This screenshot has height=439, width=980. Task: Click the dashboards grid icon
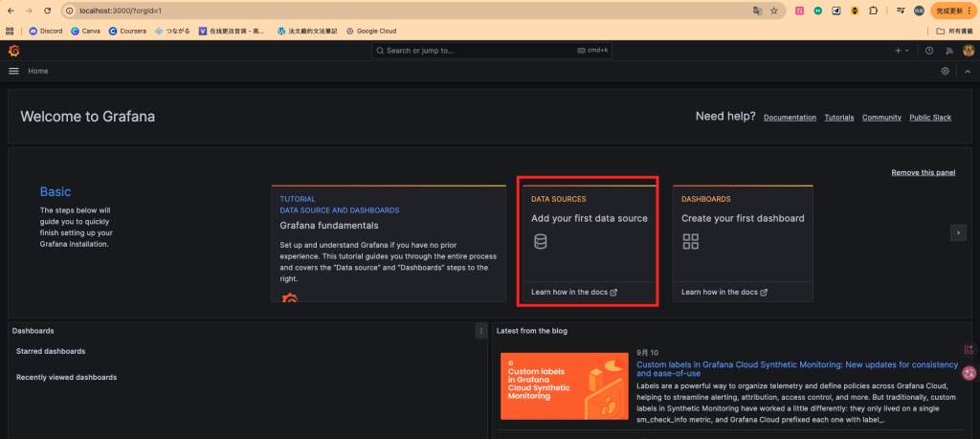point(691,242)
